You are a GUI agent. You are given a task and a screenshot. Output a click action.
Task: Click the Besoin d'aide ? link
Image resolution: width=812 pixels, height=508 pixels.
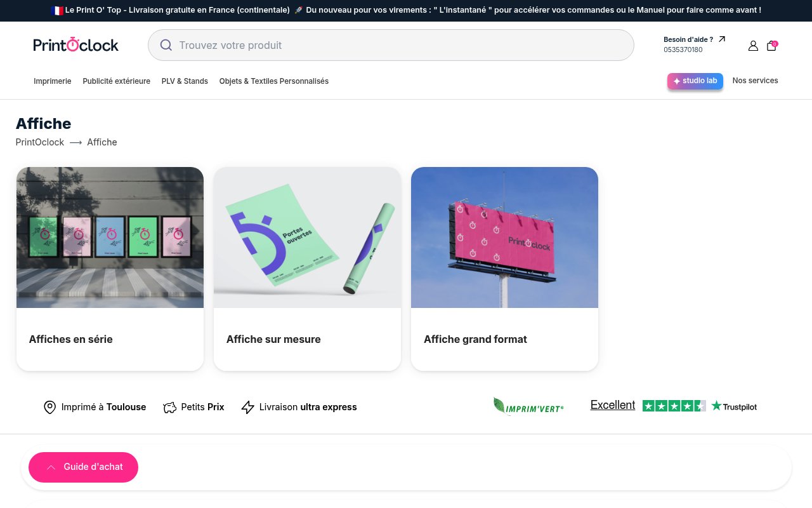pyautogui.click(x=688, y=39)
